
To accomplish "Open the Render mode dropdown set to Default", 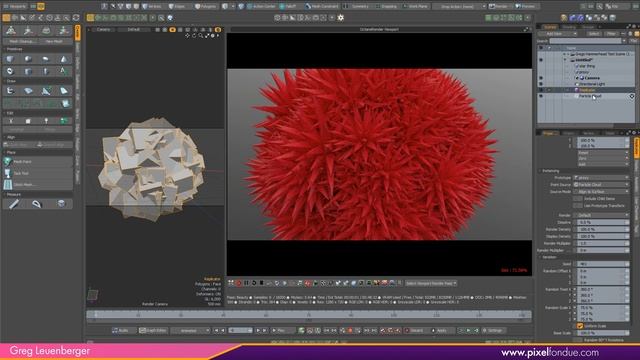I will click(x=601, y=215).
